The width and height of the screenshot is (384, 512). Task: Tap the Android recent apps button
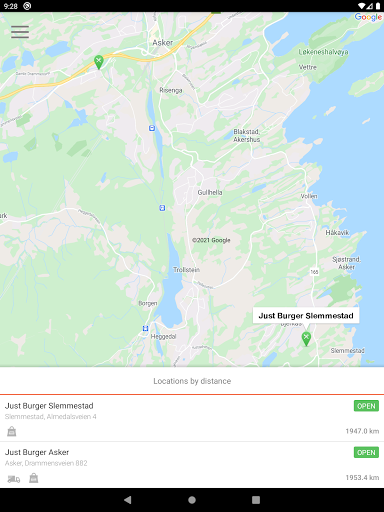[256, 500]
